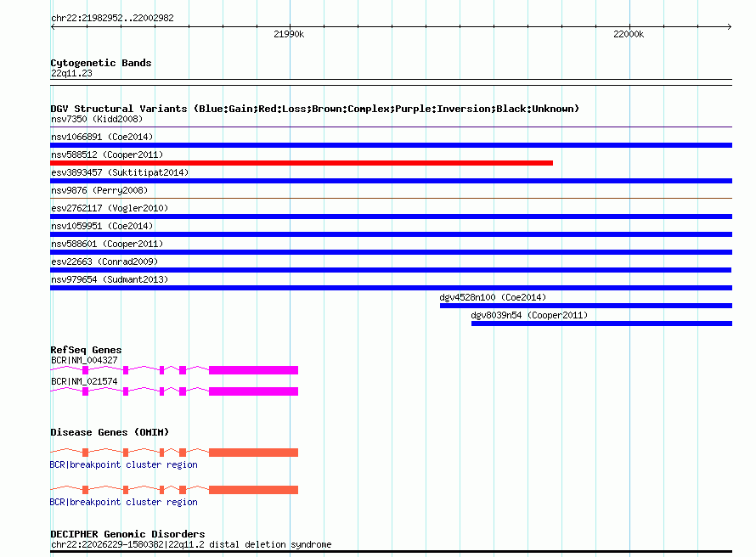Image resolution: width=756 pixels, height=557 pixels.
Task: Open nsv979654 (Sudmant2013) variant label
Action: tap(110, 279)
